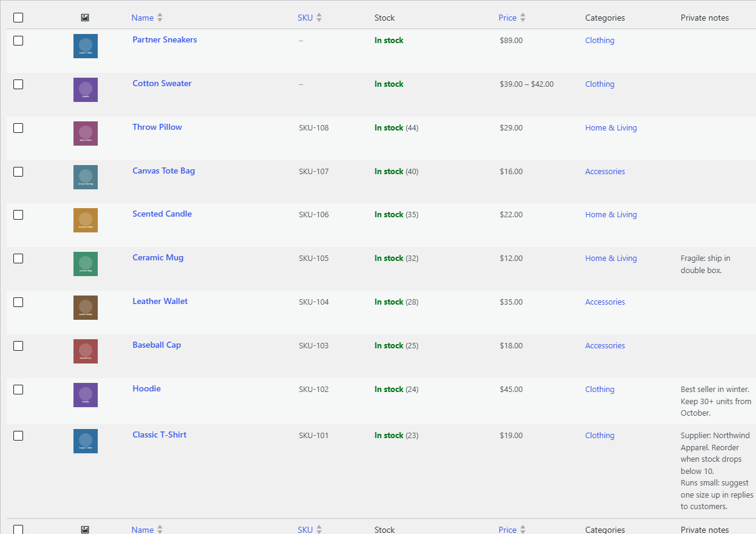
Task: Open the Classic T-Shirt thumbnail
Action: (x=86, y=441)
